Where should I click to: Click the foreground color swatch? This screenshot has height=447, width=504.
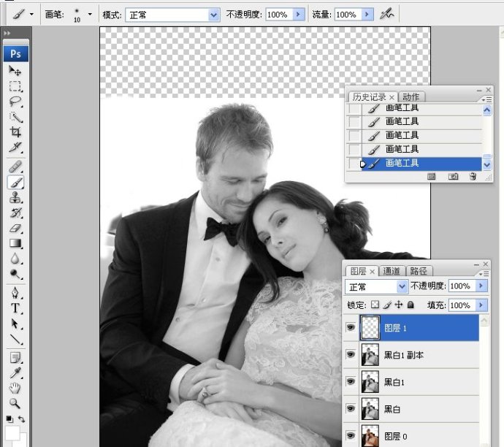point(11,433)
